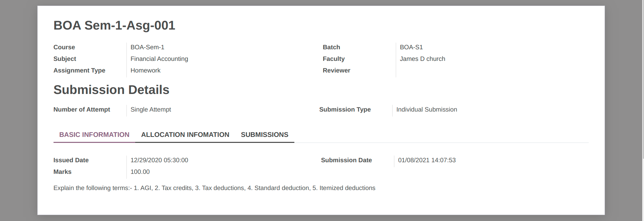
Task: Click the Individual Submission value
Action: (x=426, y=109)
